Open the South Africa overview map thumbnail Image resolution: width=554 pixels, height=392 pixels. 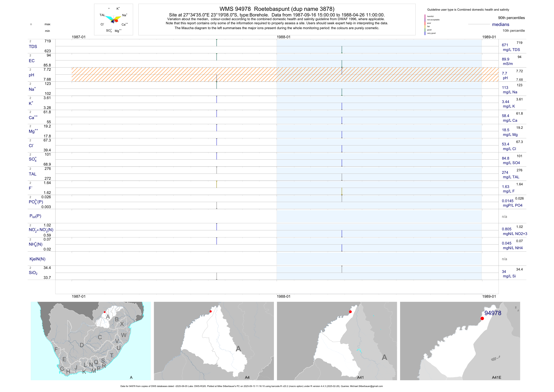tap(91, 341)
